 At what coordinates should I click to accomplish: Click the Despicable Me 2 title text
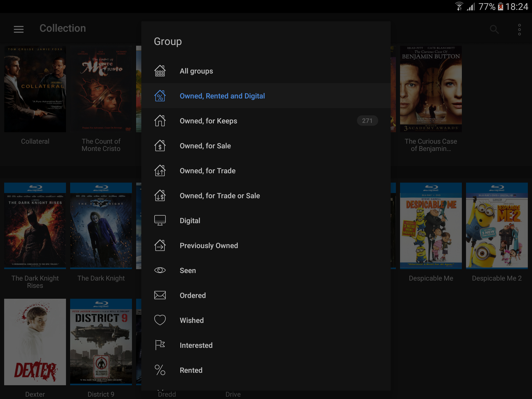point(497,278)
